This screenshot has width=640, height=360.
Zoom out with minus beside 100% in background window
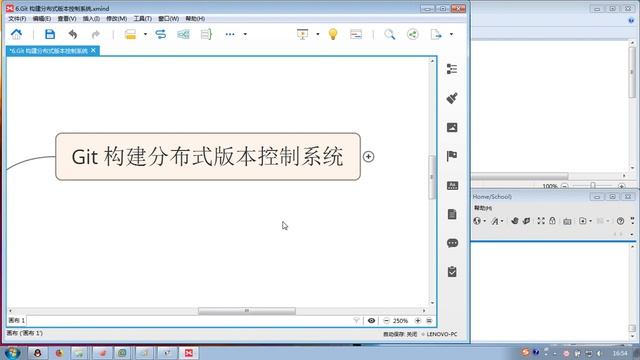(x=565, y=186)
